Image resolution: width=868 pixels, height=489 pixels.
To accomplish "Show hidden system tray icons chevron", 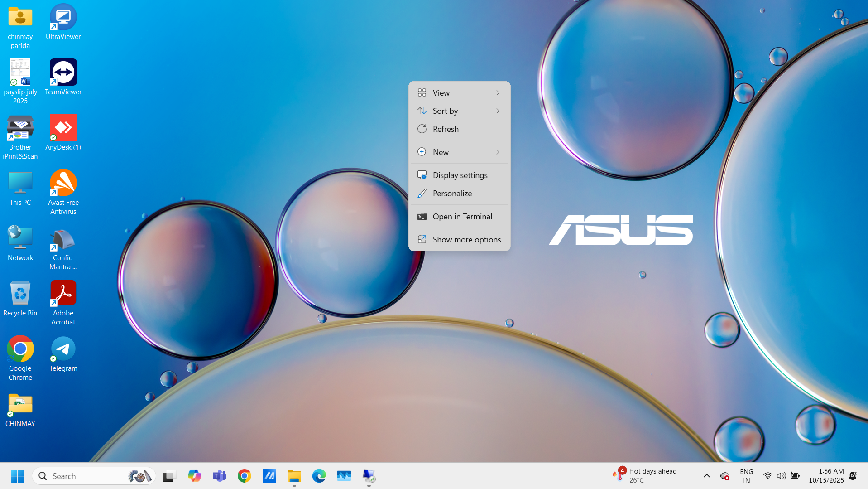I will pyautogui.click(x=706, y=476).
